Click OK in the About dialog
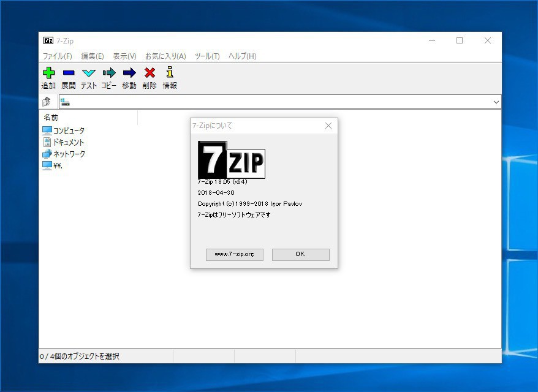This screenshot has height=392, width=538. 301,254
